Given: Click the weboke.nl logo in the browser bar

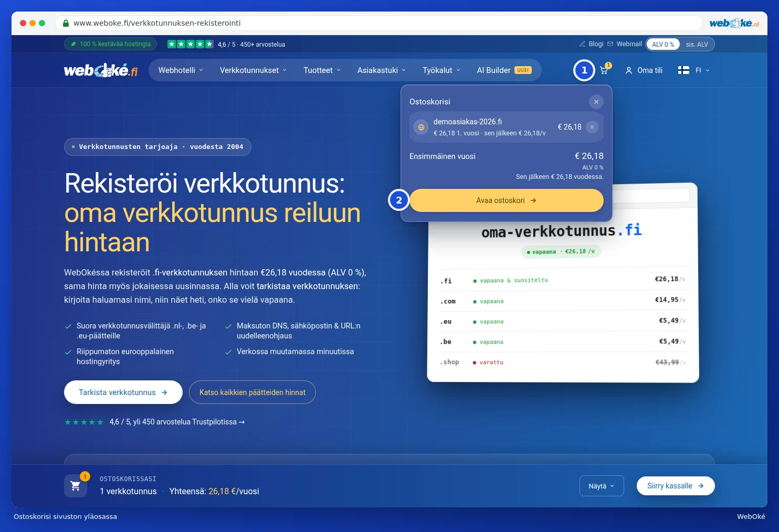Looking at the screenshot, I should pyautogui.click(x=734, y=23).
